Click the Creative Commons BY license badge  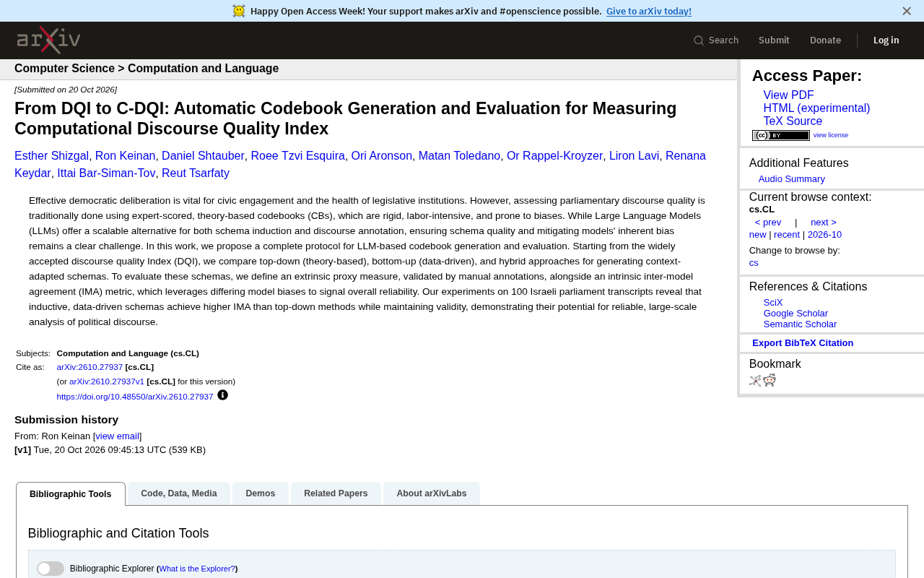tap(781, 135)
